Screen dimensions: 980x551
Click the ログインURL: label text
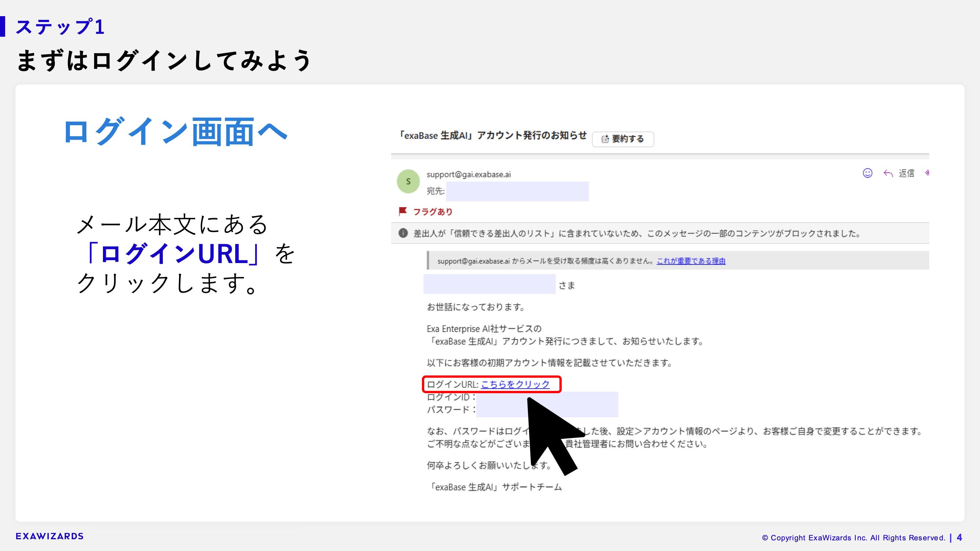coord(453,385)
